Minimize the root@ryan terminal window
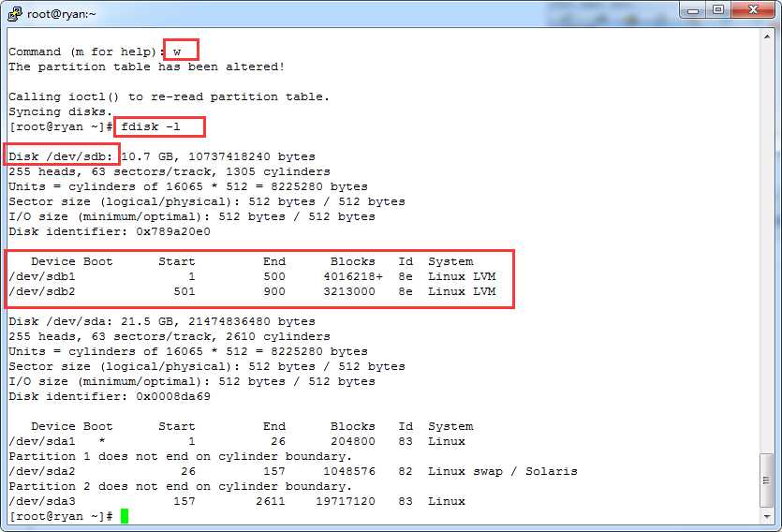This screenshot has width=782, height=532. click(693, 10)
